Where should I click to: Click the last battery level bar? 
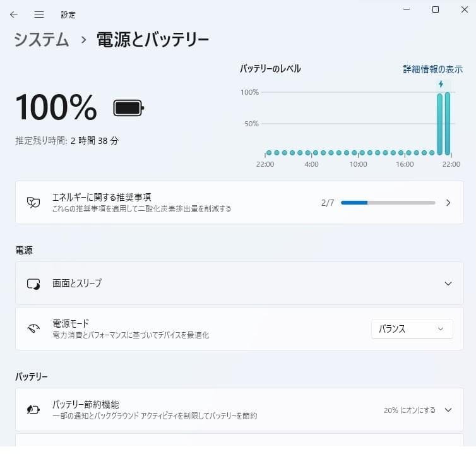[447, 124]
